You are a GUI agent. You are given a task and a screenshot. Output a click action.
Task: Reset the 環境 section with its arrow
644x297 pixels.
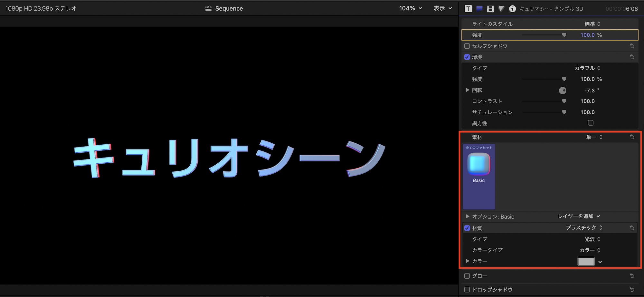[x=632, y=57]
